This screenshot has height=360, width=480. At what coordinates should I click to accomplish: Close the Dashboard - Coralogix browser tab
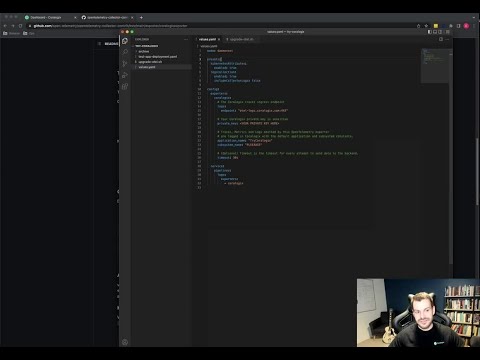[75, 17]
